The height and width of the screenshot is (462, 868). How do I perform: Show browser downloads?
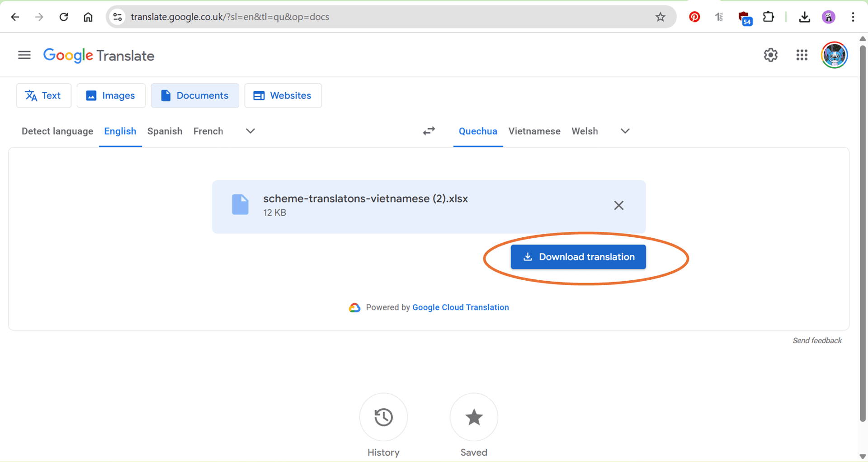point(804,17)
